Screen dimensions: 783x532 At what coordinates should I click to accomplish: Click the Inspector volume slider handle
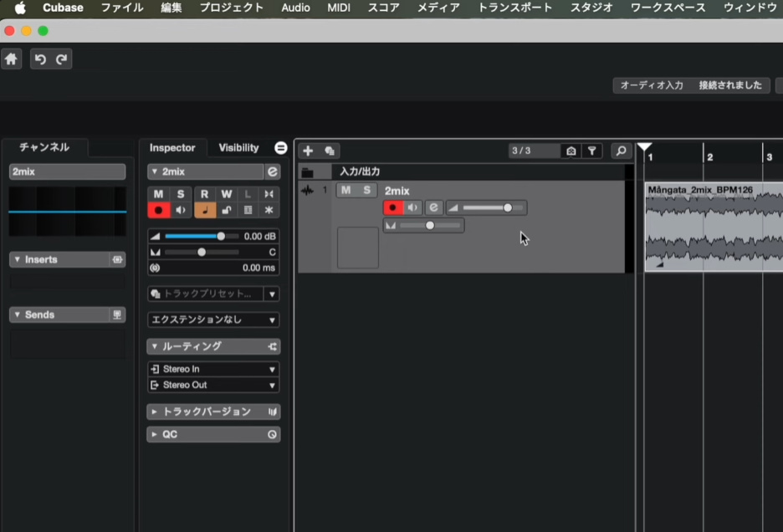[221, 237]
